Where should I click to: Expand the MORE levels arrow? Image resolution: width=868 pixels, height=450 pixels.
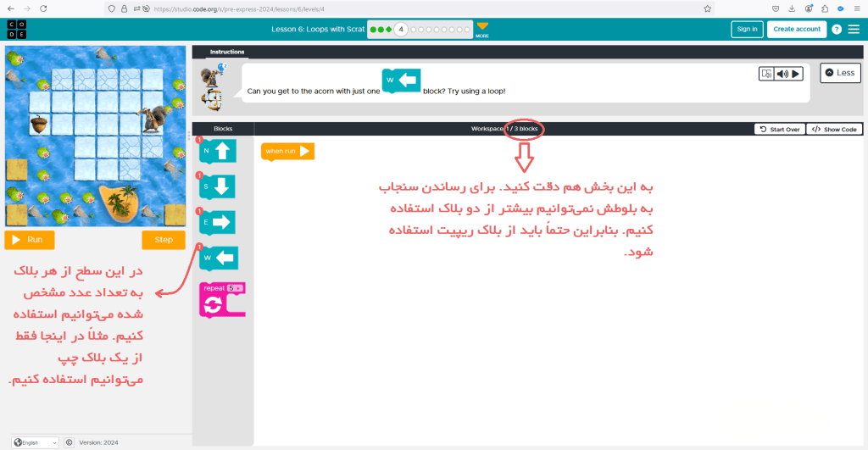[x=482, y=29]
